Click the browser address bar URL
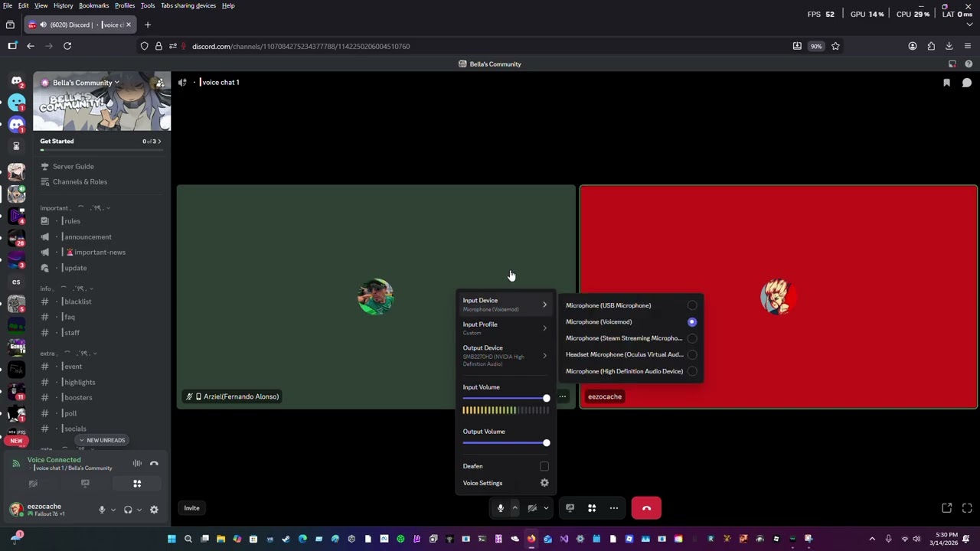Viewport: 980px width, 551px height. point(300,46)
